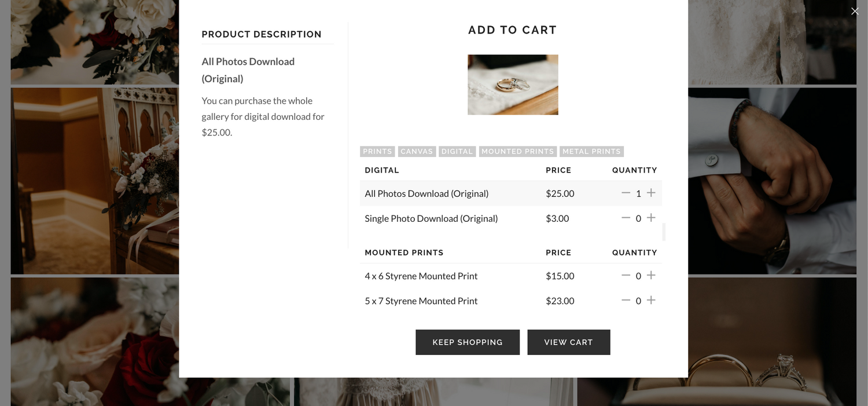
Task: Decrease quantity of All Photos Download
Action: tap(626, 193)
